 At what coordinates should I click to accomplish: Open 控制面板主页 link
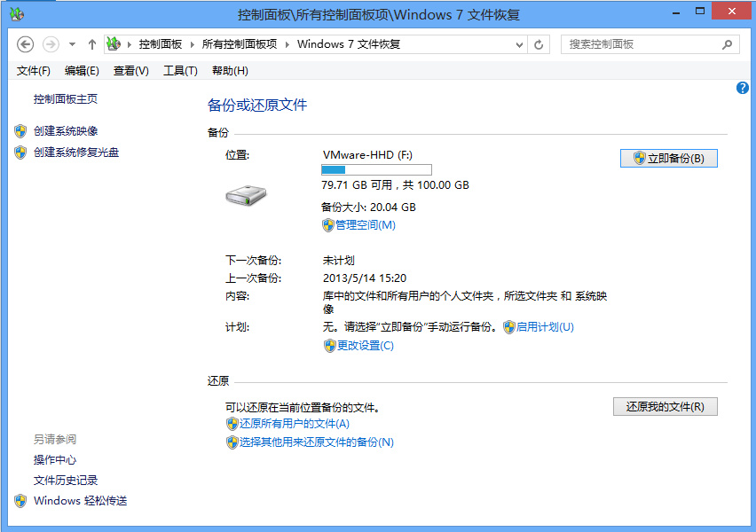pos(66,99)
